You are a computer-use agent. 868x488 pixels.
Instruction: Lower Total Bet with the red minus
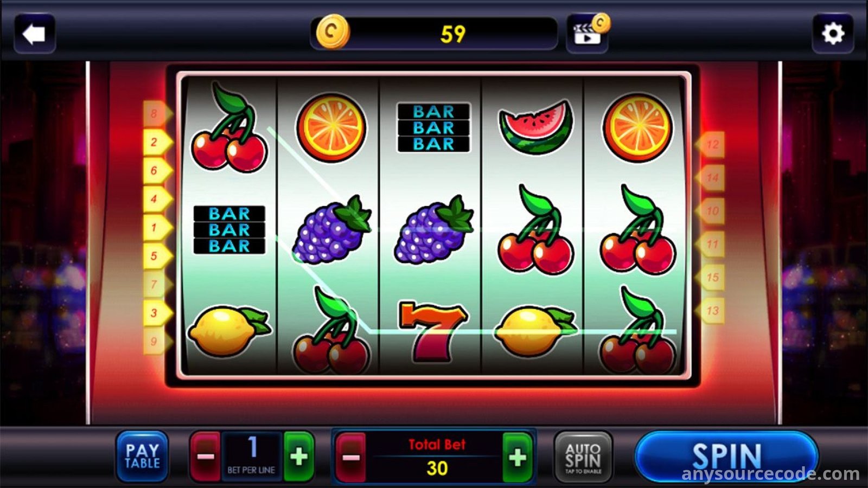click(x=350, y=458)
